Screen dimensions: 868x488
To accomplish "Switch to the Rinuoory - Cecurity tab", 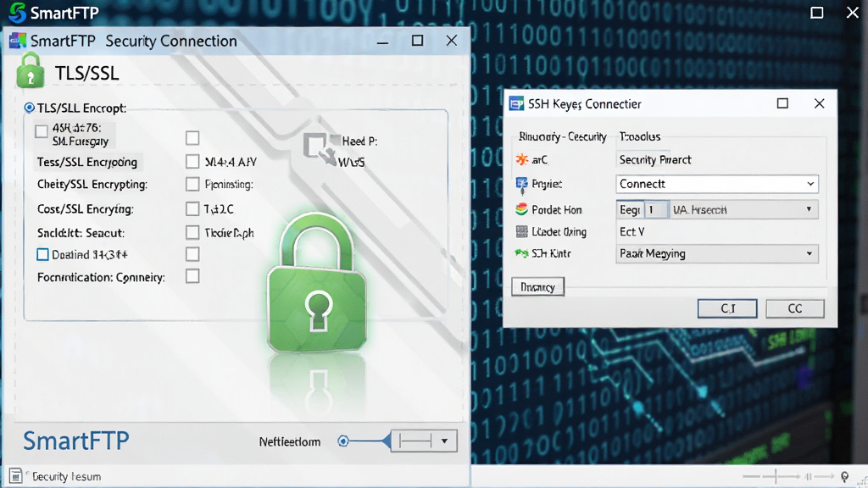I will (x=563, y=136).
